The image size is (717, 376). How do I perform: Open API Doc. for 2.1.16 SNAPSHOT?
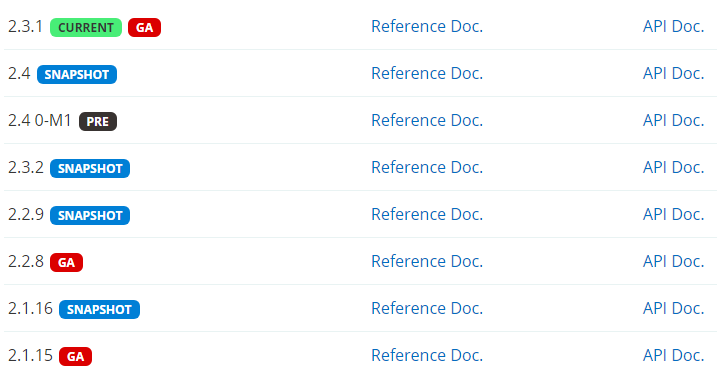tap(673, 308)
